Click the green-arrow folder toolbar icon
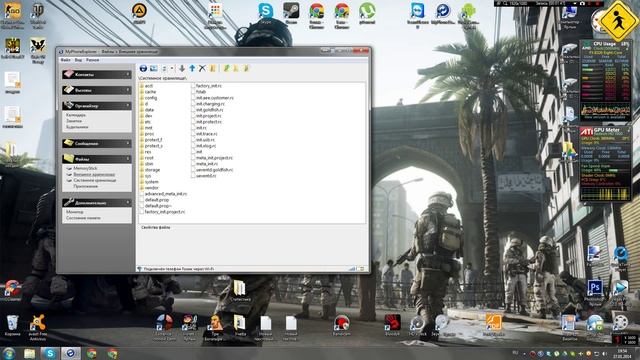Screen dimensions: 640x360 [227, 69]
